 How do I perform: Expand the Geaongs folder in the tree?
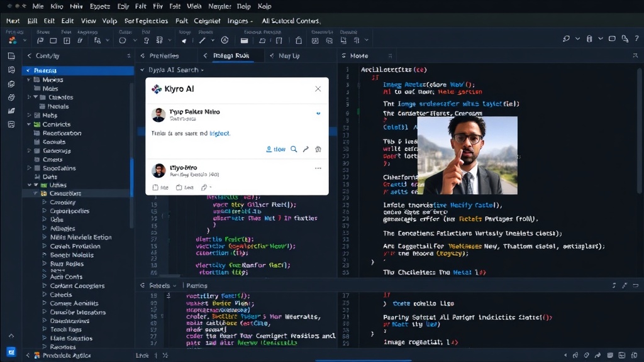tap(29, 151)
